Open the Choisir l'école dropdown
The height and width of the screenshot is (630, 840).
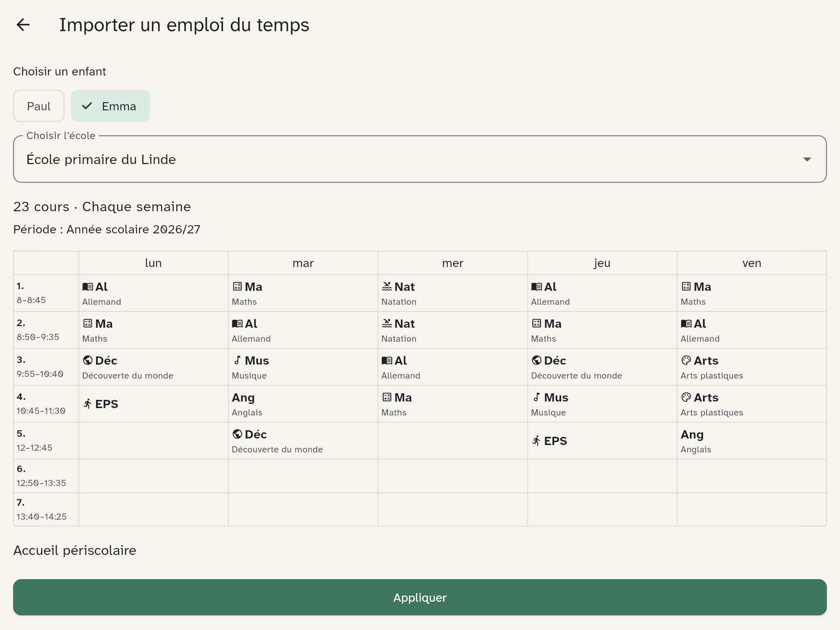(420, 159)
